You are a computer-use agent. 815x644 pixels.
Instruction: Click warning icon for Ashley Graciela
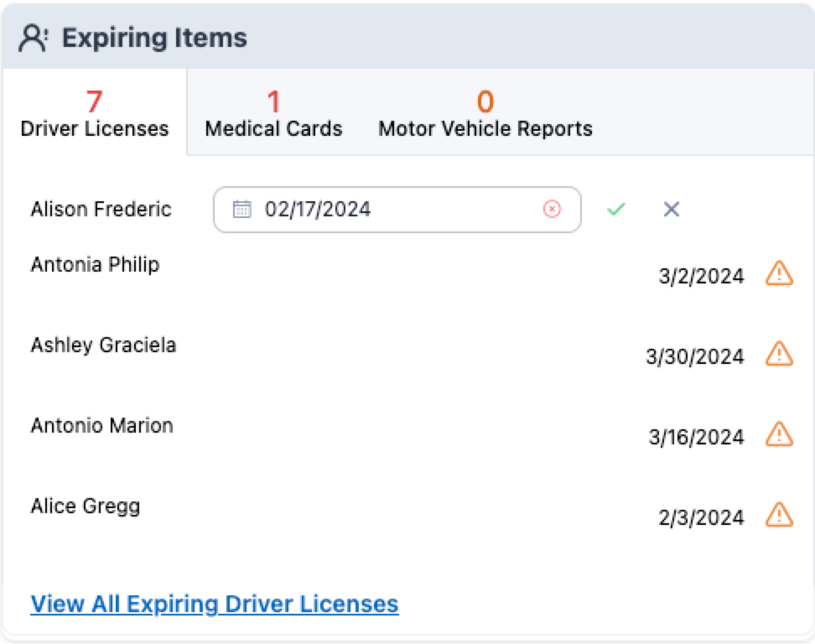coord(779,354)
